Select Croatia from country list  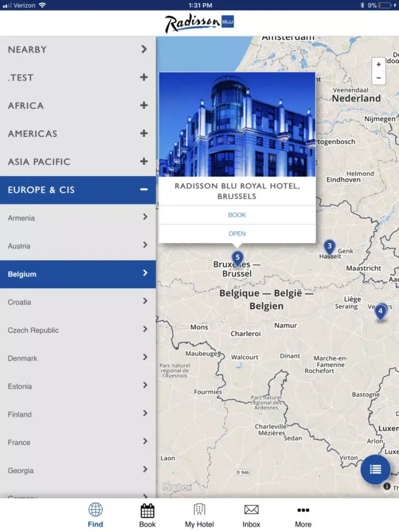78,302
